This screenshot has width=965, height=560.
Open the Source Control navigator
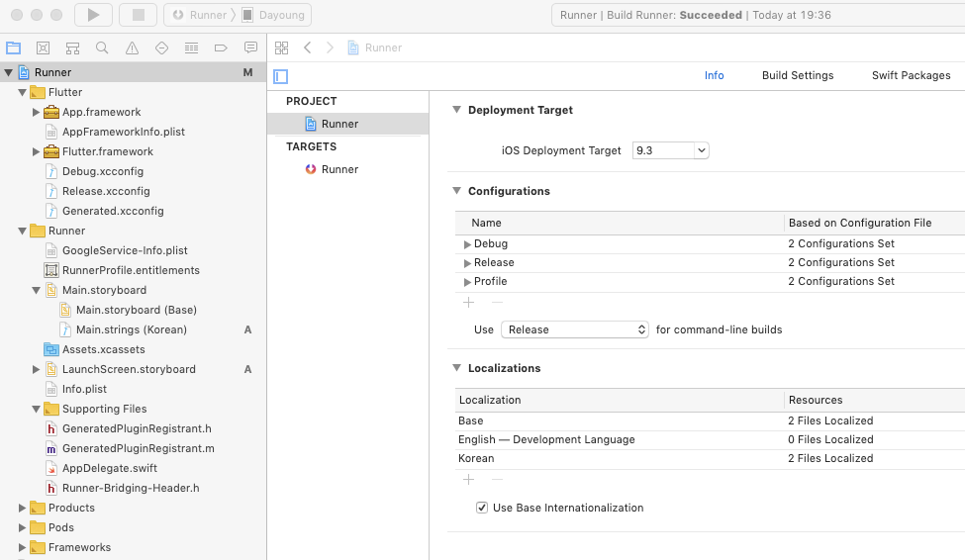[44, 47]
